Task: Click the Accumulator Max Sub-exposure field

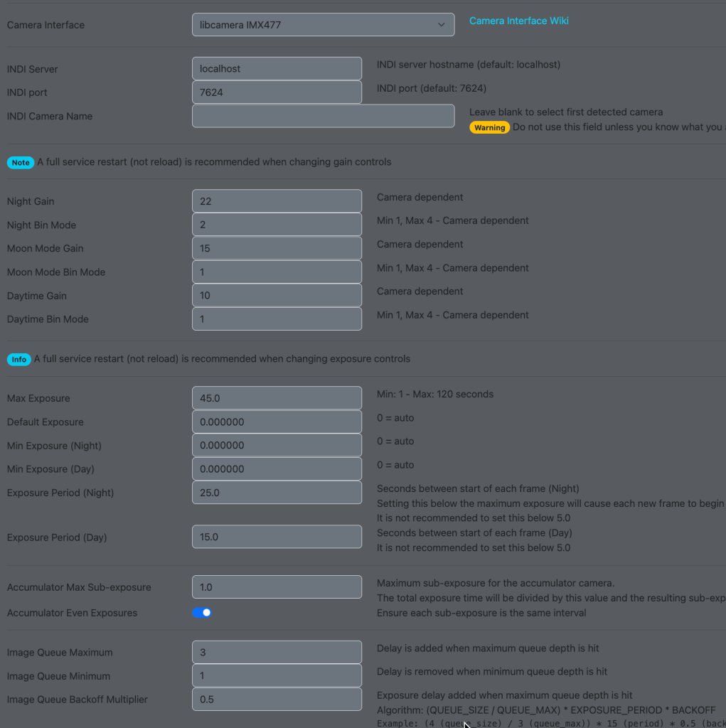Action: click(277, 587)
